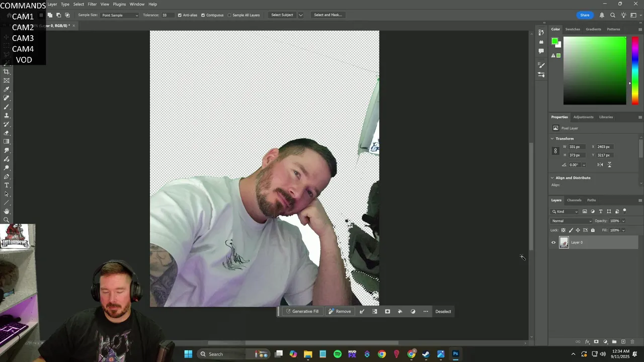
Task: Select the Path Selection tool
Action: 7,194
